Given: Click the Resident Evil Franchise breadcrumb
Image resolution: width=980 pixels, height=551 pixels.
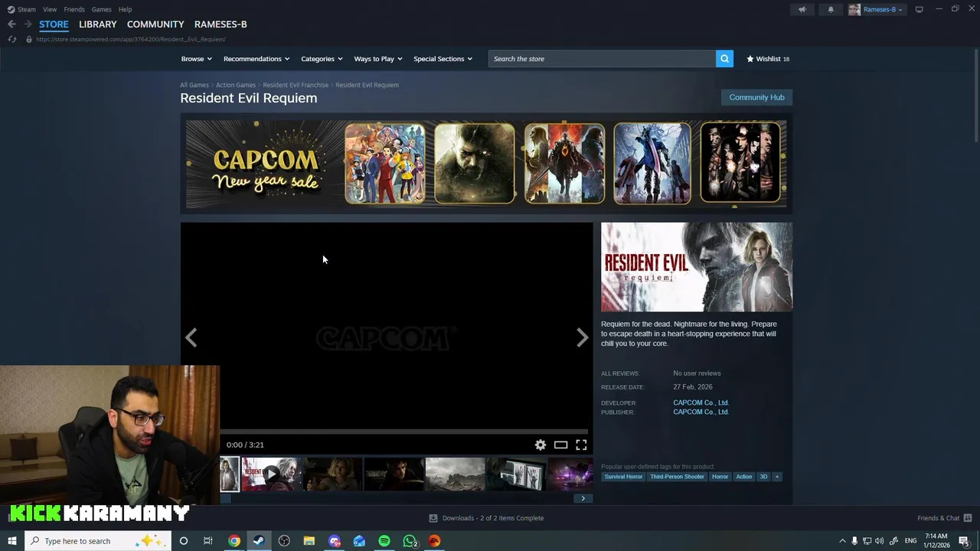Looking at the screenshot, I should (296, 85).
